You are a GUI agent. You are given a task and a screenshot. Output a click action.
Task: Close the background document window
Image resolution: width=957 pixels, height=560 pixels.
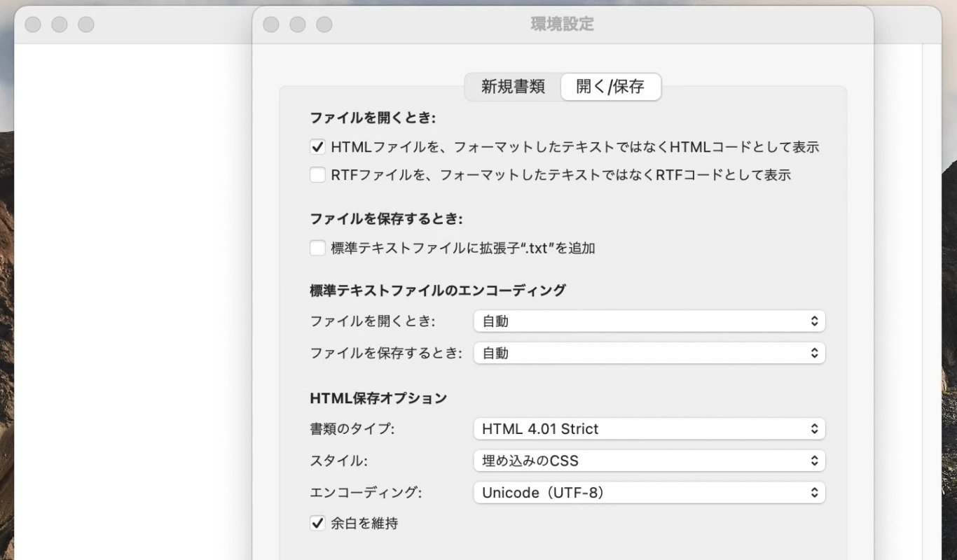click(x=33, y=24)
